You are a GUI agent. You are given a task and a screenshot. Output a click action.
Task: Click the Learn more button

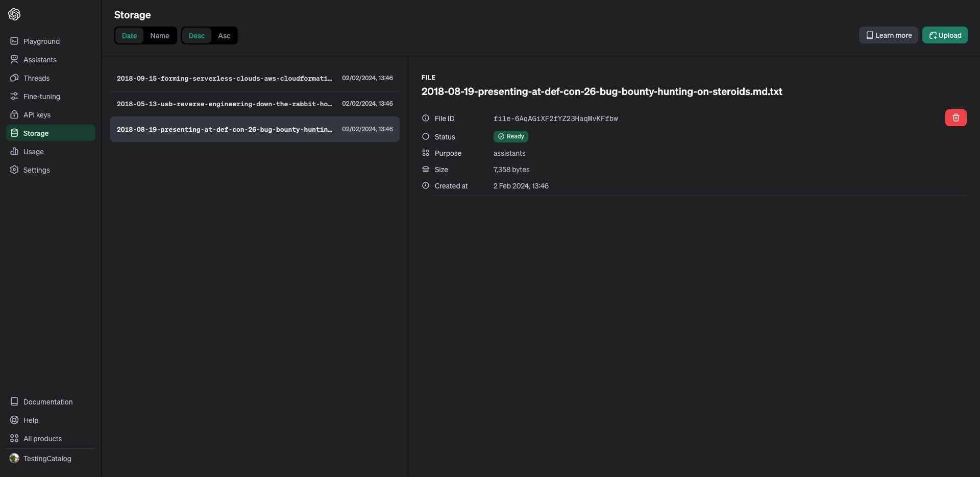[x=888, y=35]
